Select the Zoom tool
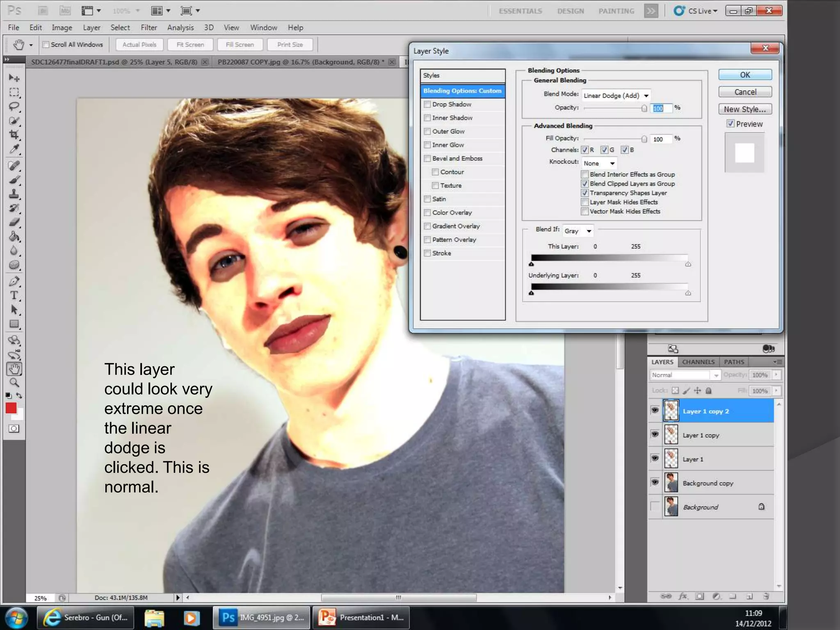The width and height of the screenshot is (840, 630). [14, 383]
